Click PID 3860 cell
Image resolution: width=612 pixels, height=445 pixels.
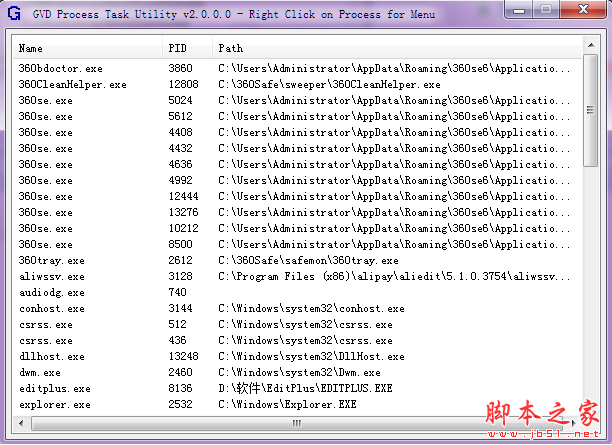coord(180,68)
